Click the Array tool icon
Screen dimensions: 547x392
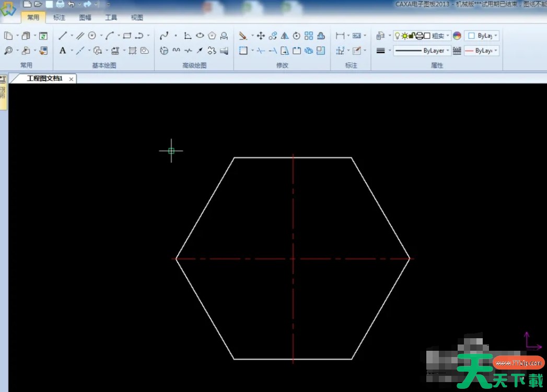(x=309, y=35)
